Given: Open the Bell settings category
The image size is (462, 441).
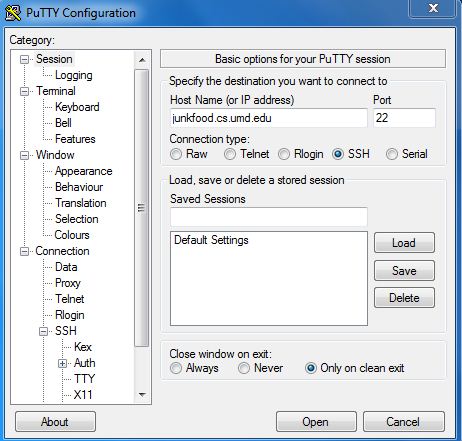Looking at the screenshot, I should click(x=63, y=123).
